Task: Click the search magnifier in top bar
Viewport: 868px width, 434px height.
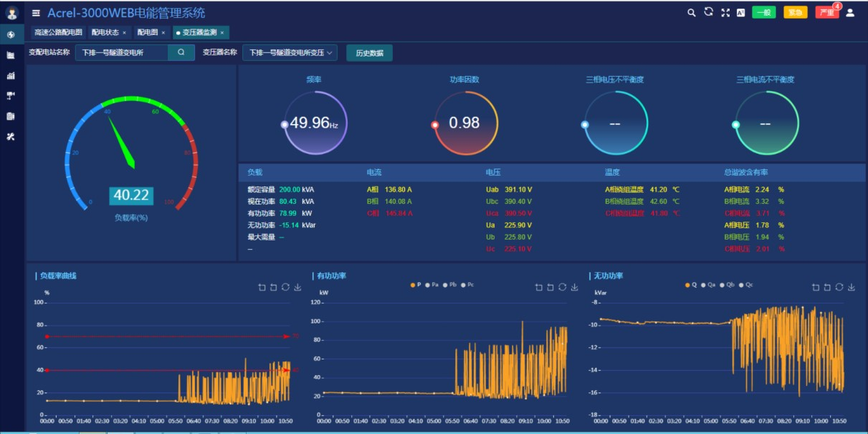Action: pos(692,13)
